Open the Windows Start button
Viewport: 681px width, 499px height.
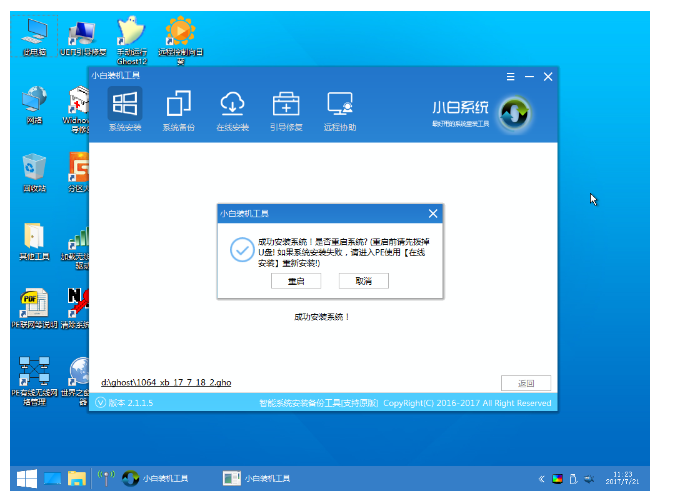click(x=25, y=478)
